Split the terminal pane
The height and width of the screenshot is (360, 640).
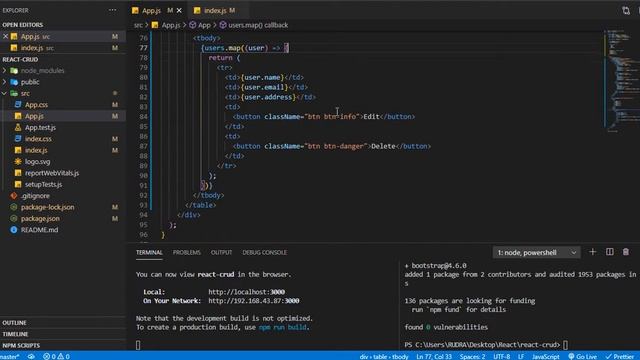click(x=609, y=252)
